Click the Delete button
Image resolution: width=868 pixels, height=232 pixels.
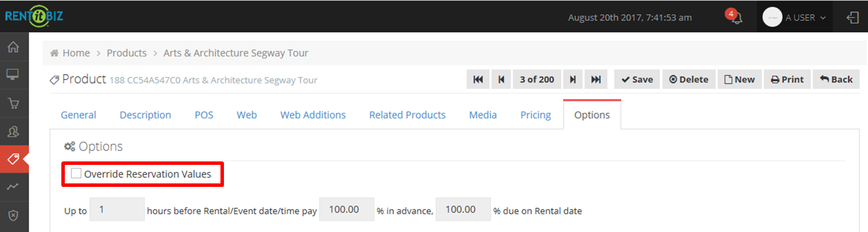(689, 80)
